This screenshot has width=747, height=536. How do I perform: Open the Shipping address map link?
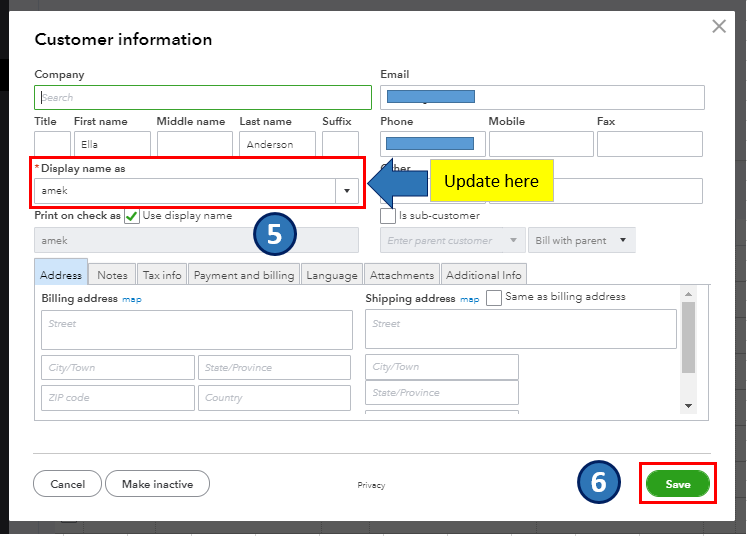[470, 299]
